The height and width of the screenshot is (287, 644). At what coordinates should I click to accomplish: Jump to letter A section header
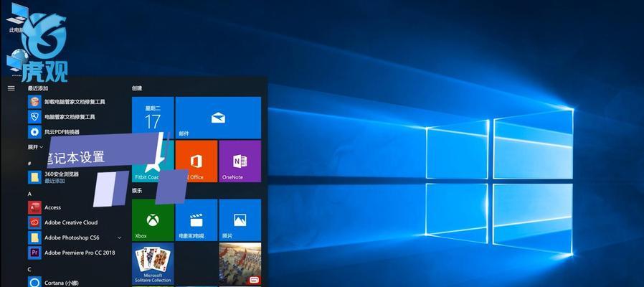point(29,194)
